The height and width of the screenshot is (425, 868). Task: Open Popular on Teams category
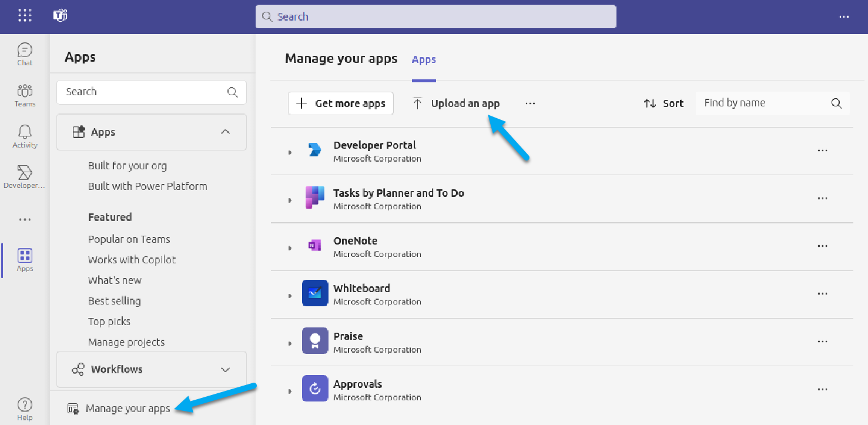[x=129, y=239]
